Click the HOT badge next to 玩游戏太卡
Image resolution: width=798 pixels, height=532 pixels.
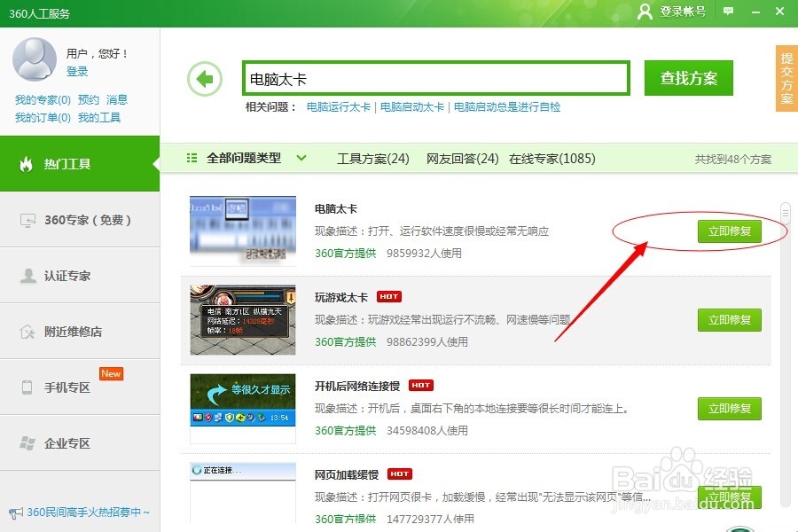(x=389, y=296)
